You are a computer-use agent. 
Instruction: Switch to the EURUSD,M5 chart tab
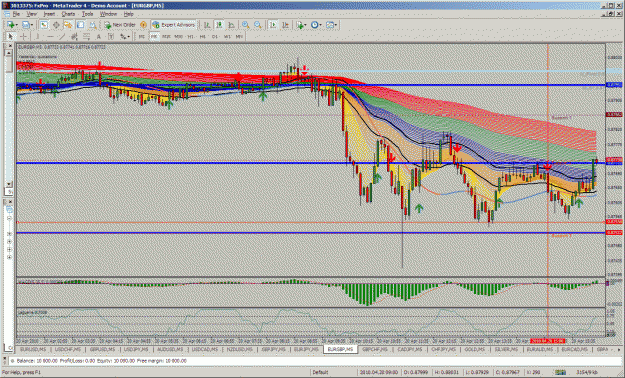click(33, 349)
